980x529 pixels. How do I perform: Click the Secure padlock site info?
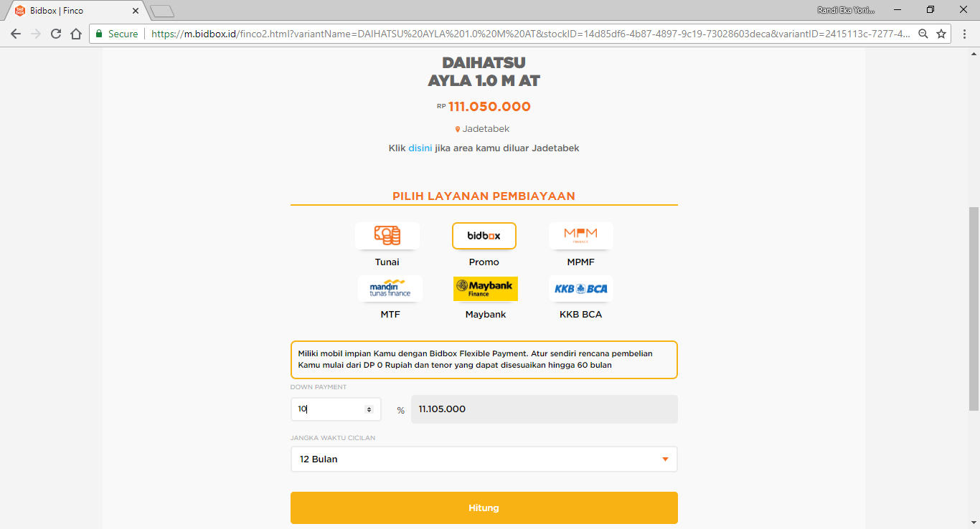click(x=116, y=34)
